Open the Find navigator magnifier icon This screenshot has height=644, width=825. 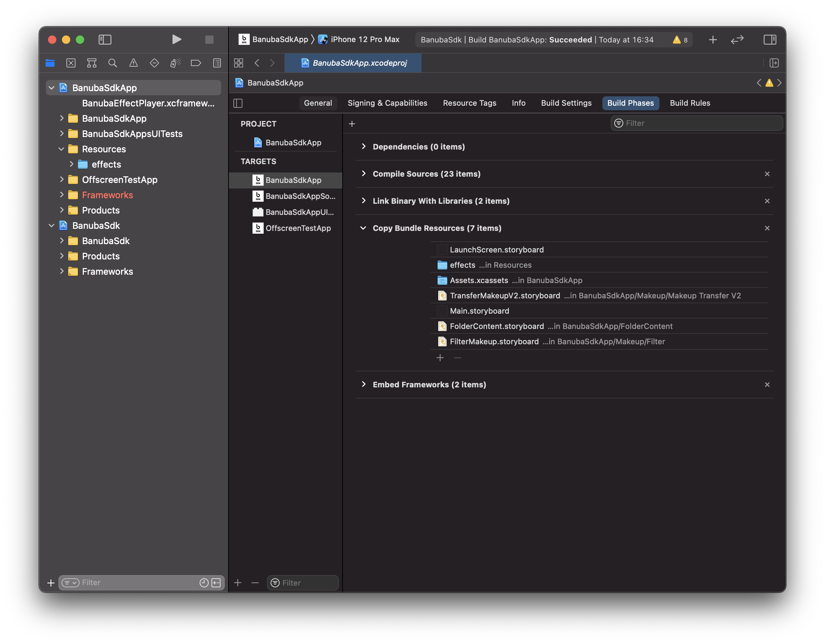113,63
